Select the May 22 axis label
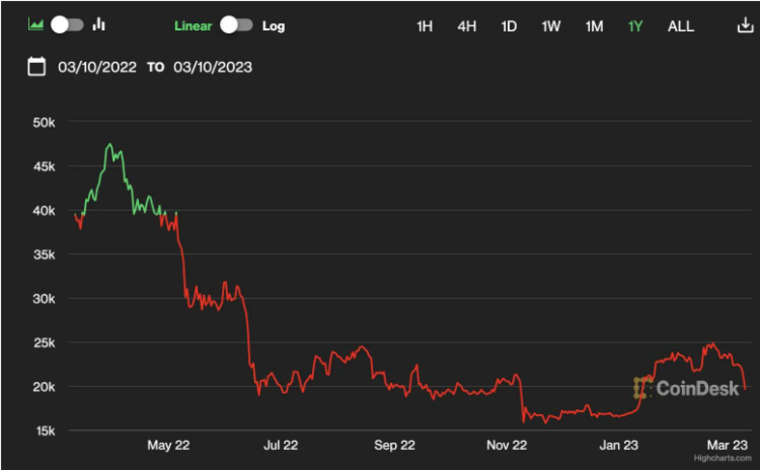The width and height of the screenshot is (760, 470). click(x=169, y=445)
